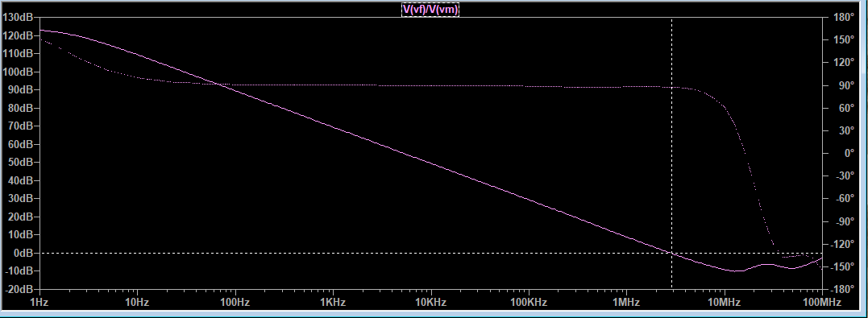Click the -10dB left axis label
Screen dimensions: 868x318
coord(19,271)
